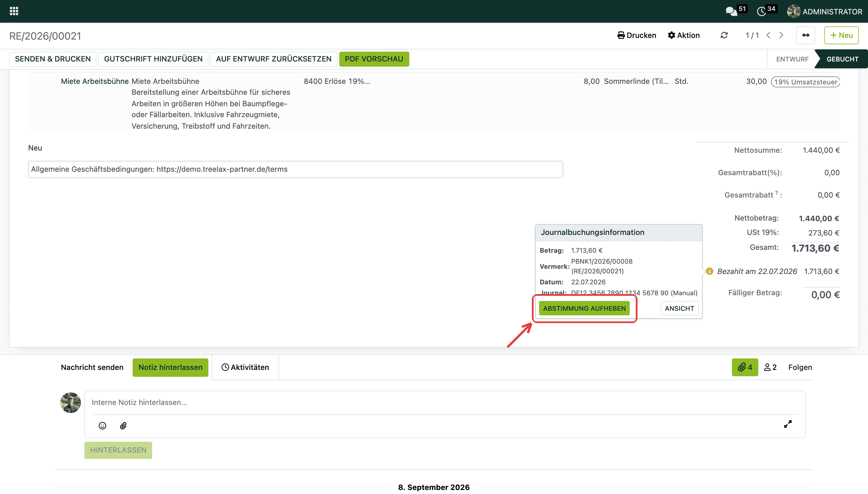Switch to the Nachricht senden tab

(x=92, y=367)
